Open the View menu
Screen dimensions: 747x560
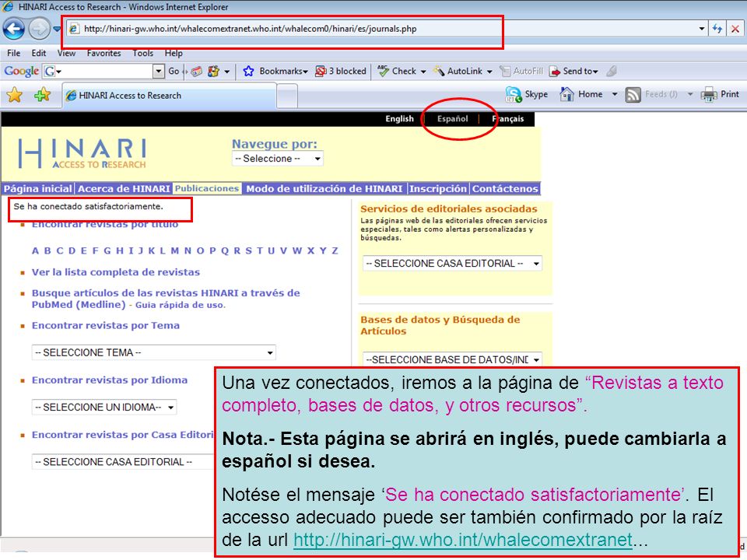click(66, 54)
